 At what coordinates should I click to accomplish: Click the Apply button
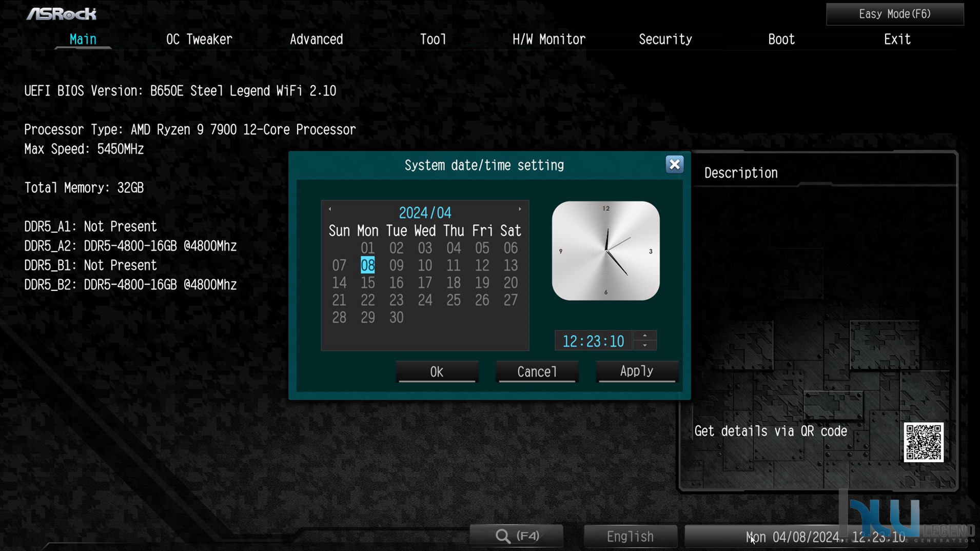point(636,371)
